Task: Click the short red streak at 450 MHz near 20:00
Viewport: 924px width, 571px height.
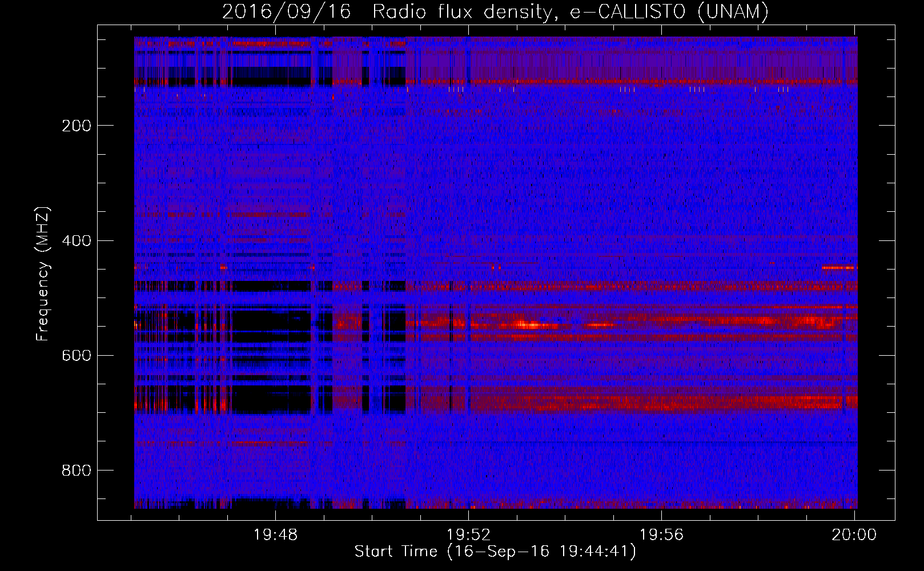Action: pyautogui.click(x=839, y=267)
